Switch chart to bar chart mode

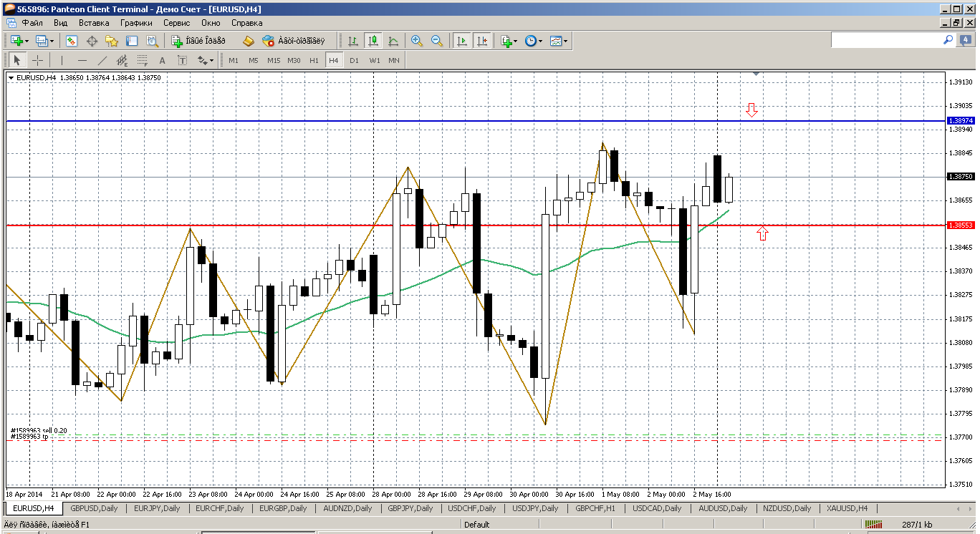pos(353,42)
